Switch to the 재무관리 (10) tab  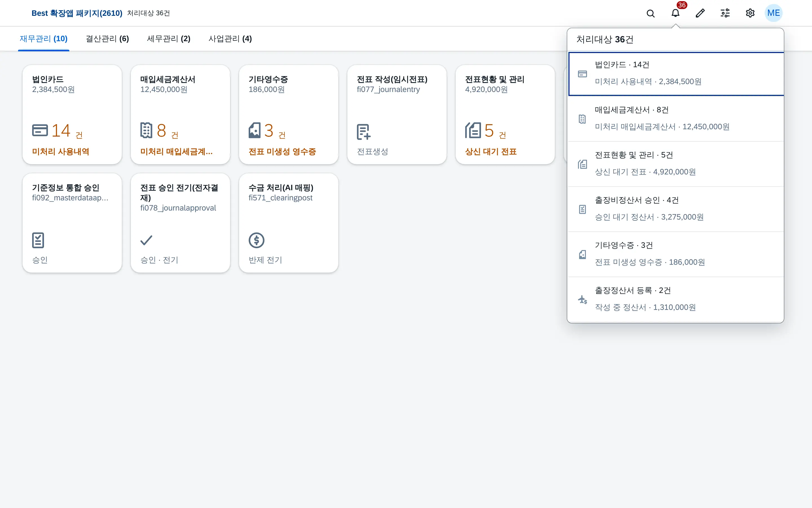click(x=44, y=39)
